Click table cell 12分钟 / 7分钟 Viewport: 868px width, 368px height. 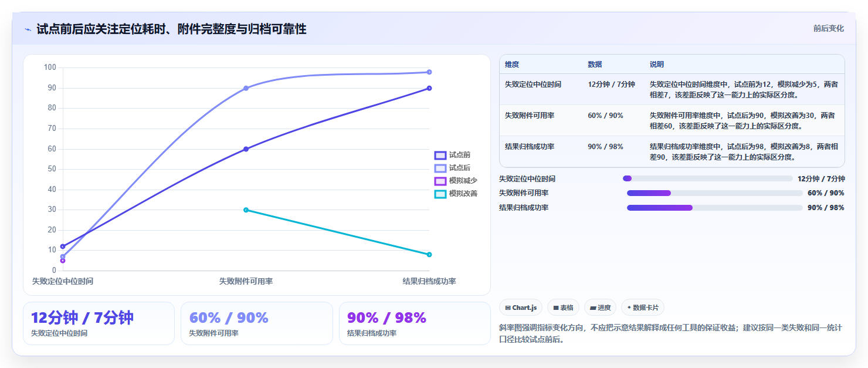coord(611,85)
